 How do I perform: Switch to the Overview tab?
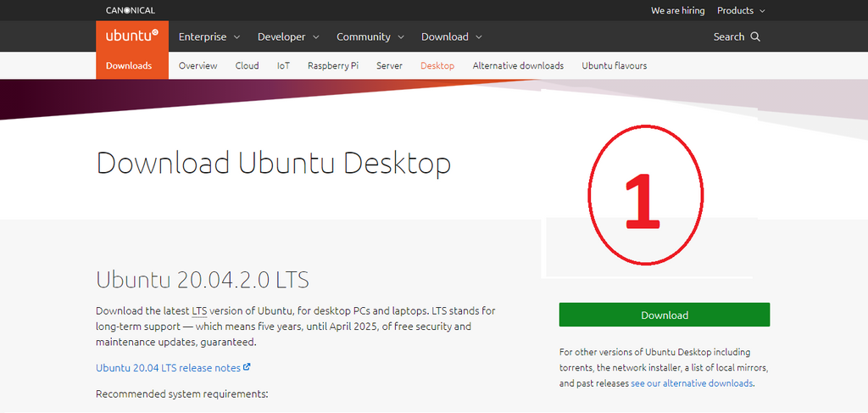[198, 65]
